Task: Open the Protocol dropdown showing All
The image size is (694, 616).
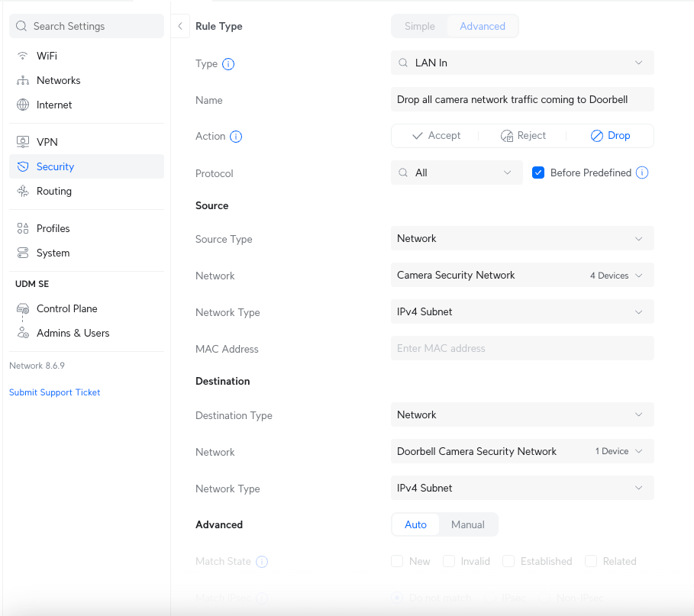Action: (x=457, y=173)
